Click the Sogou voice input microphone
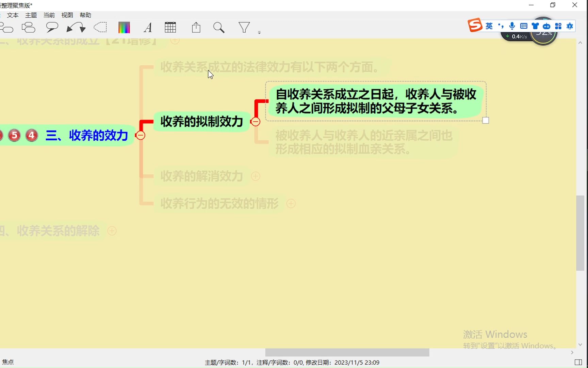Image resolution: width=588 pixels, height=368 pixels. [512, 26]
